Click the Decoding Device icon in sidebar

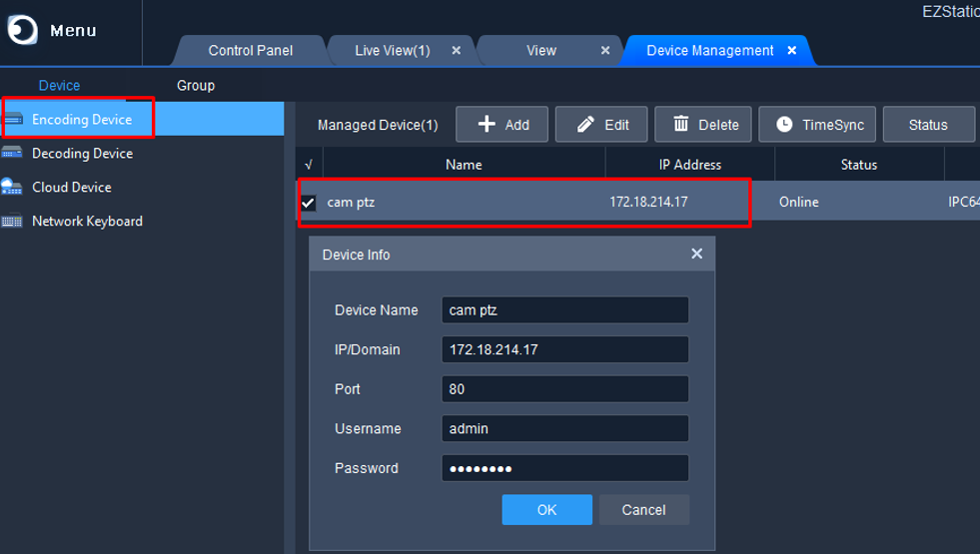(13, 154)
